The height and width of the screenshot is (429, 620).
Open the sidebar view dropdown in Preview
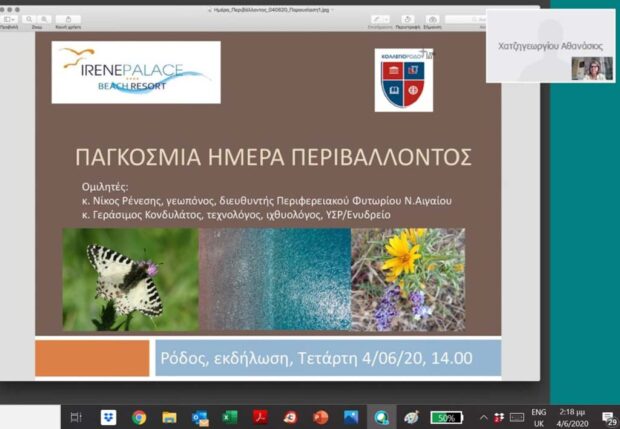9,19
